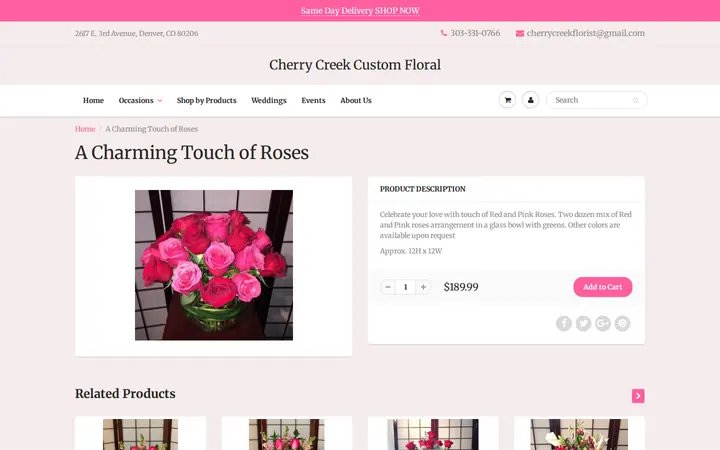The width and height of the screenshot is (720, 450).
Task: Open the shopping cart icon
Action: coord(507,100)
